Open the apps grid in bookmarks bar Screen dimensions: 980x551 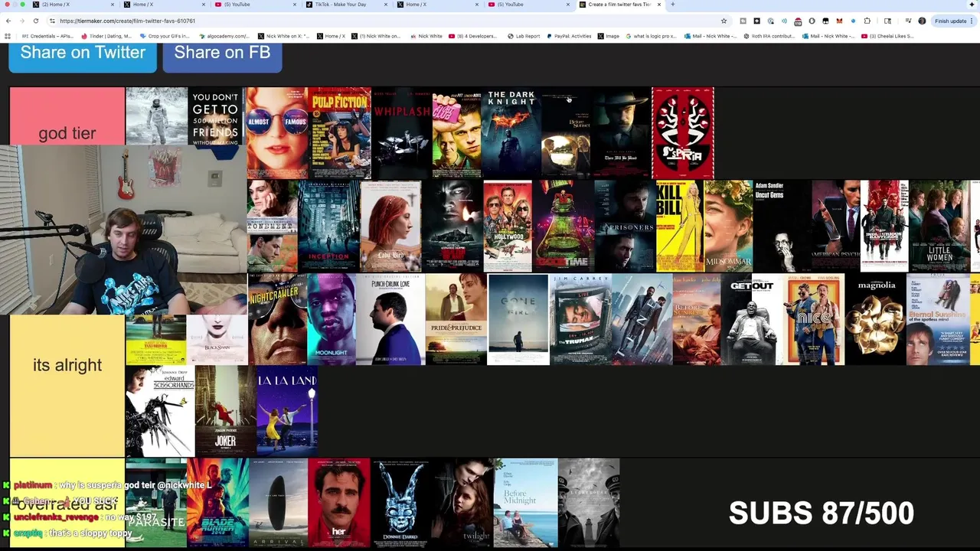[8, 36]
